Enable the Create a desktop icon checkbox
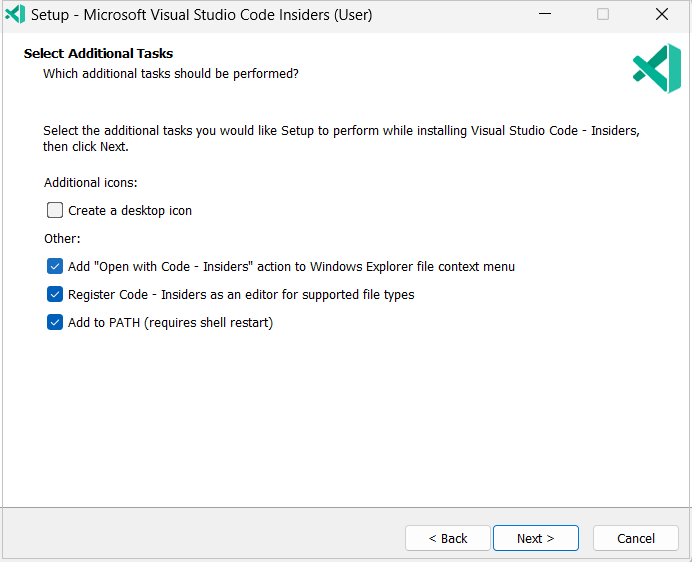Image resolution: width=692 pixels, height=562 pixels. pyautogui.click(x=55, y=211)
